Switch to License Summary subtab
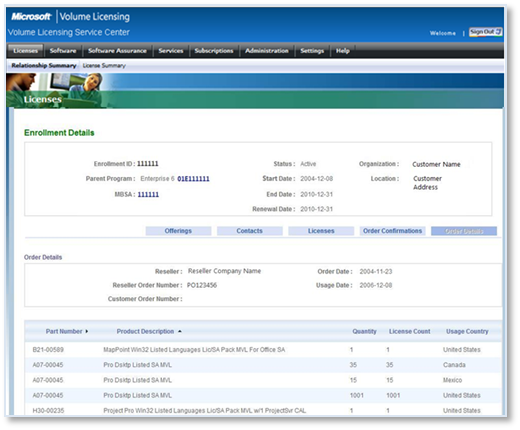 104,66
